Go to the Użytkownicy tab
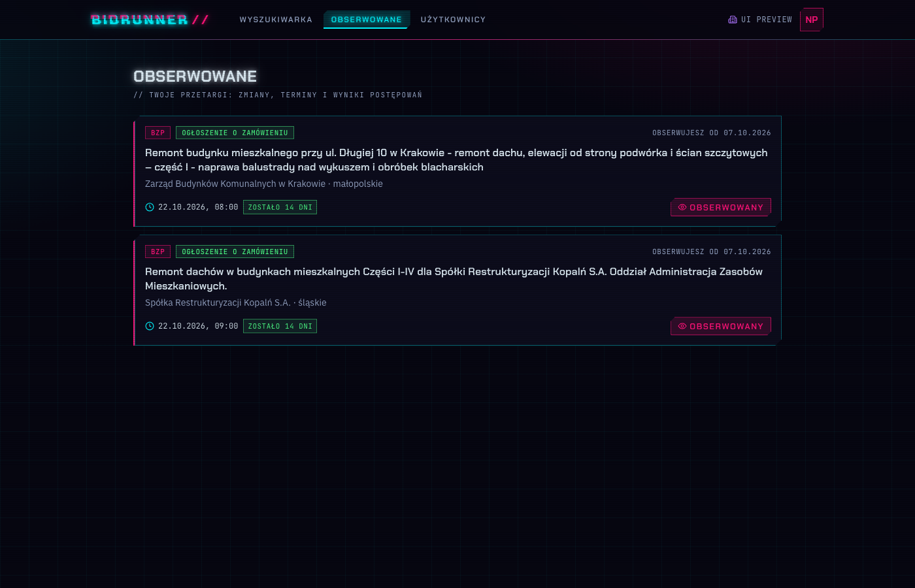 pos(453,20)
